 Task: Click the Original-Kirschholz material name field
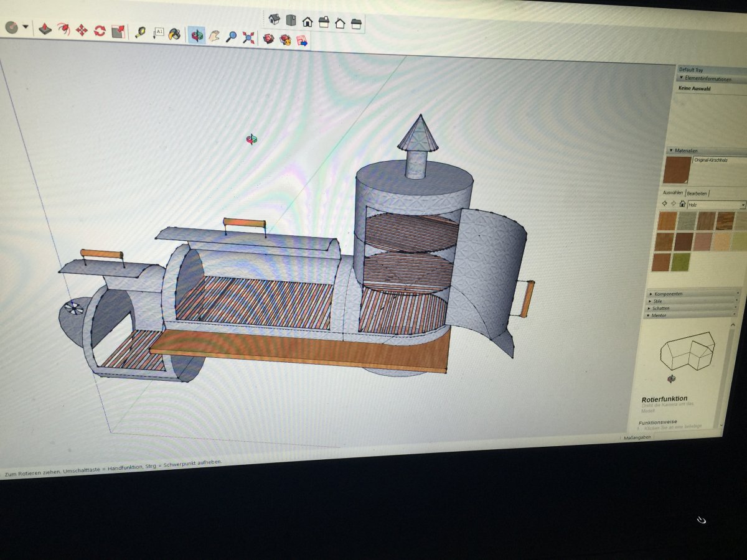pyautogui.click(x=720, y=161)
